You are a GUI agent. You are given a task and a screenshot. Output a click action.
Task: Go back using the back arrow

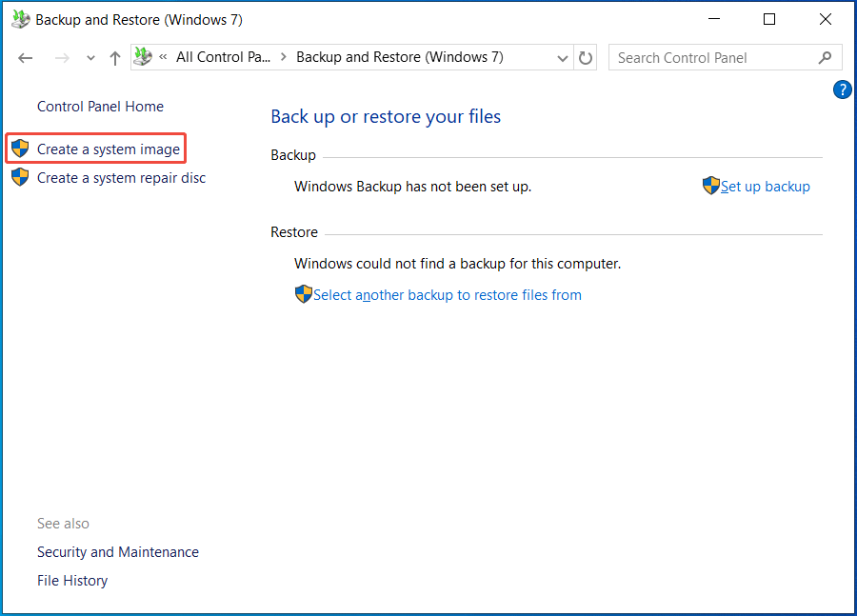click(x=25, y=57)
